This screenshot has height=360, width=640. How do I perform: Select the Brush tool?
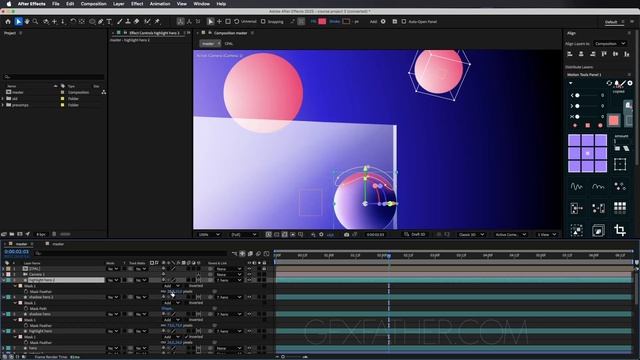coord(120,22)
